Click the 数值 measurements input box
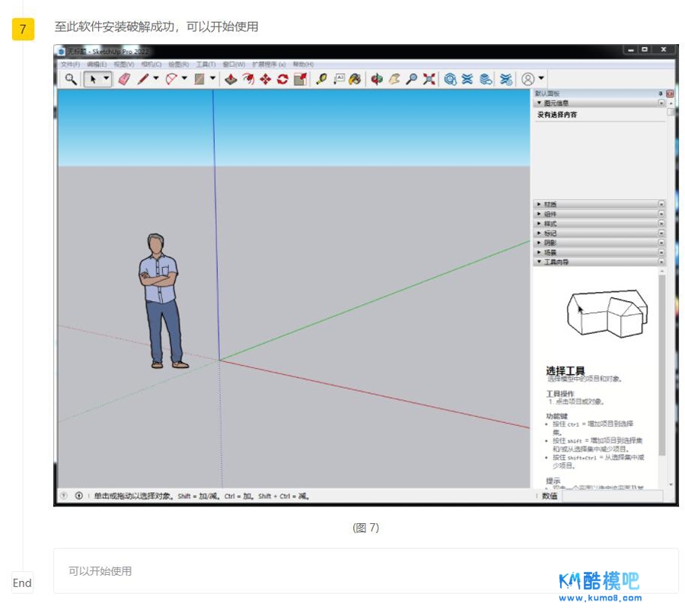This screenshot has width=685, height=616. [x=613, y=496]
